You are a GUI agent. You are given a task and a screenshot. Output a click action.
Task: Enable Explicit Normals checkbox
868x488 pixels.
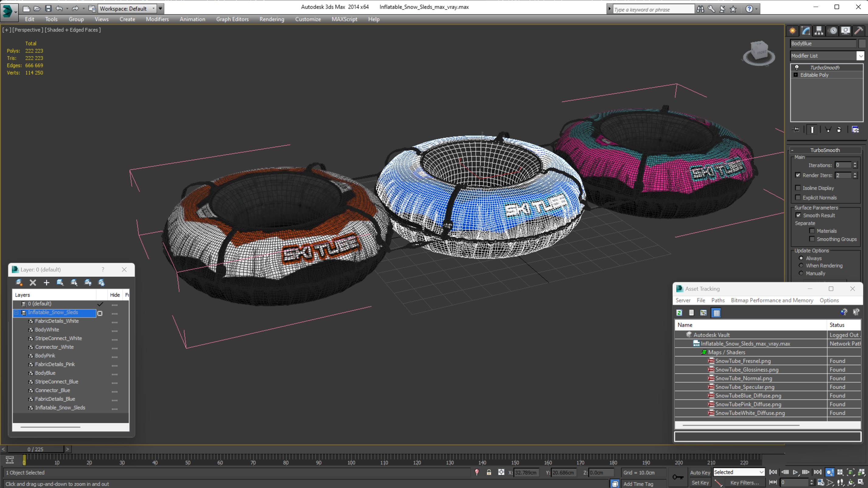(798, 197)
